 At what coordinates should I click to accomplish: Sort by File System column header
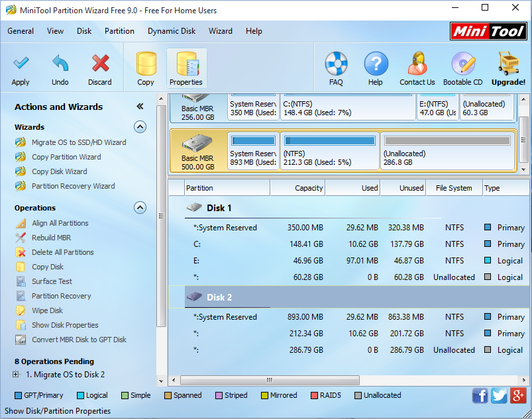[454, 188]
